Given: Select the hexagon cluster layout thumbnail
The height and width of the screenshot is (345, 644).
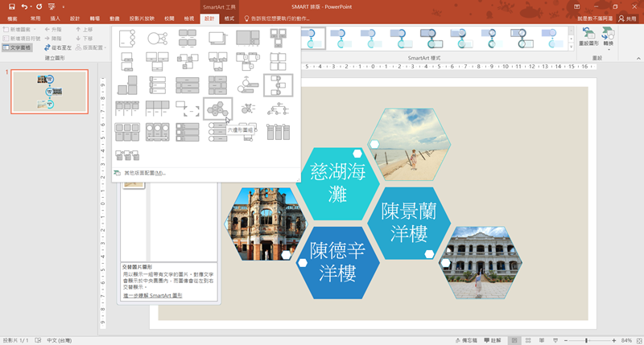Looking at the screenshot, I should tap(217, 108).
